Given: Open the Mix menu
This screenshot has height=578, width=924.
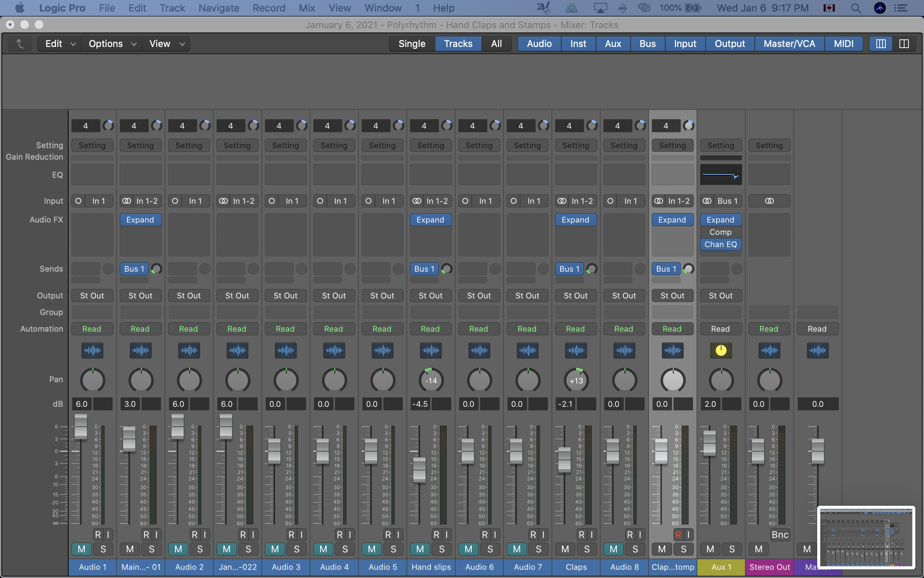Looking at the screenshot, I should [x=306, y=8].
